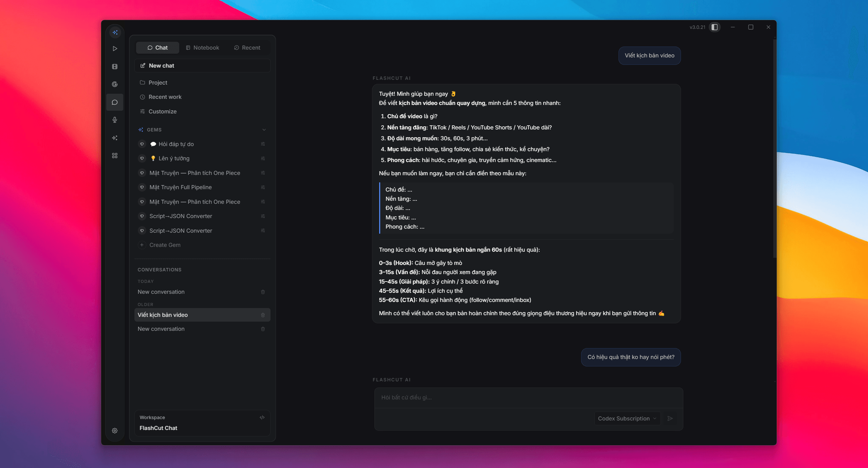Open the film strip media section

115,67
